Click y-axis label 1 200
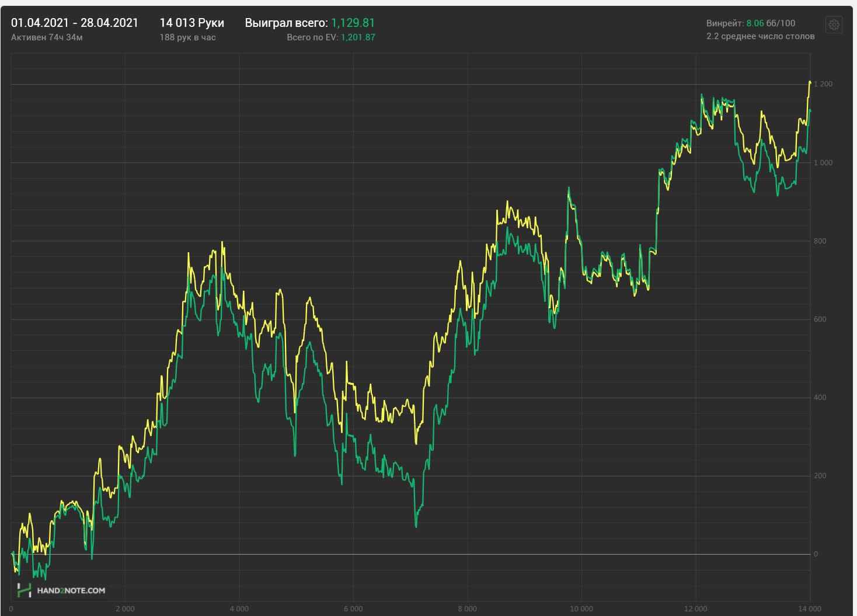The height and width of the screenshot is (616, 857). pyautogui.click(x=823, y=84)
